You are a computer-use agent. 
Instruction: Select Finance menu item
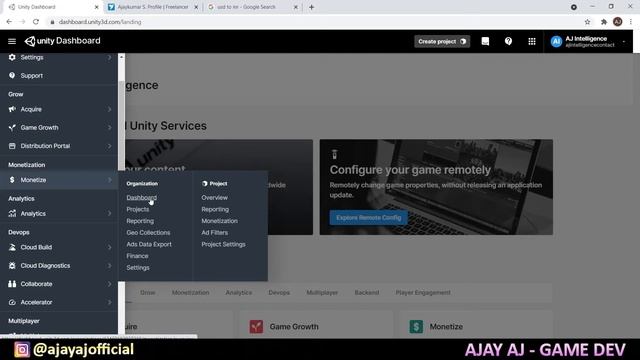137,256
